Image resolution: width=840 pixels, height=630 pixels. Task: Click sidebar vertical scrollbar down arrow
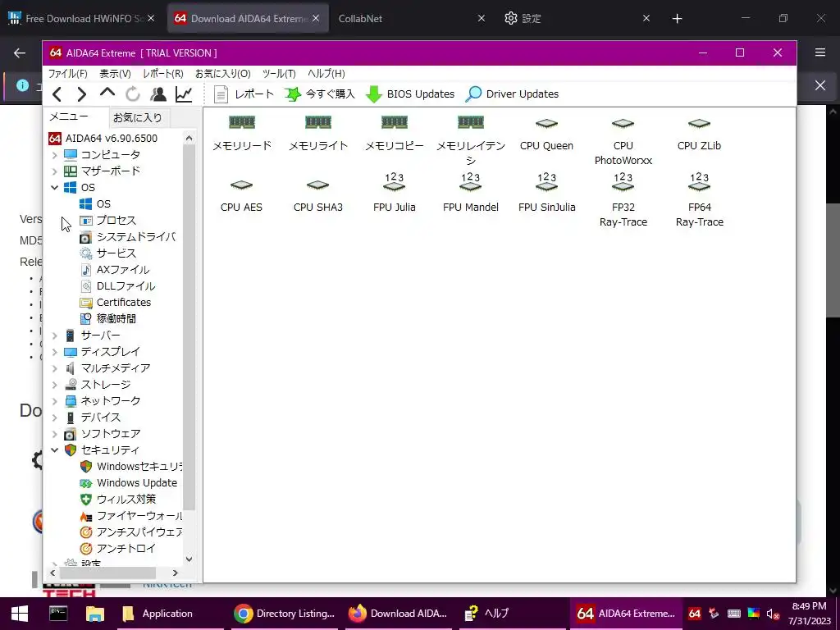[x=189, y=559]
